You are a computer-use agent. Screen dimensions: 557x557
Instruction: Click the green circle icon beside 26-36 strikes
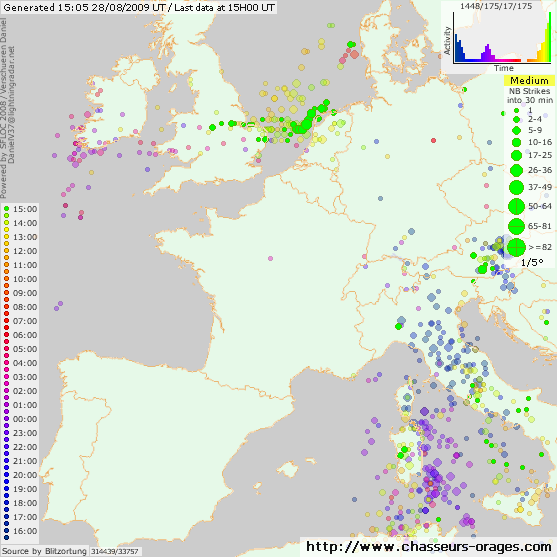click(517, 171)
